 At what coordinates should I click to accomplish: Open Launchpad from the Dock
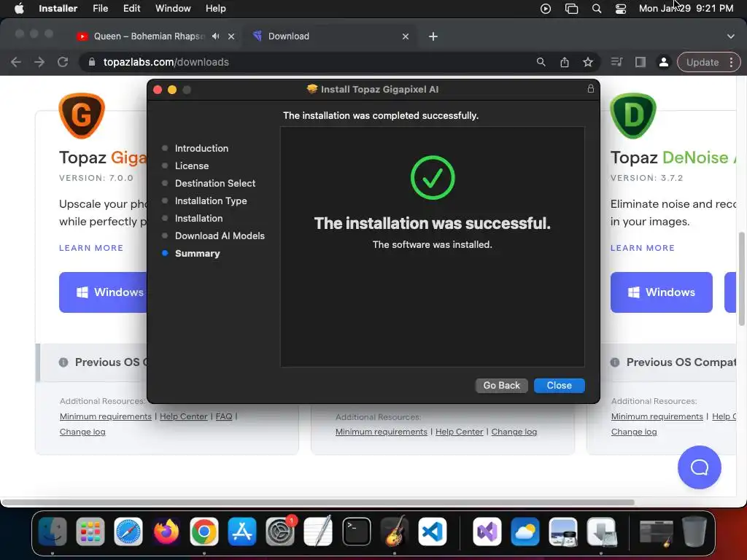[x=90, y=532]
